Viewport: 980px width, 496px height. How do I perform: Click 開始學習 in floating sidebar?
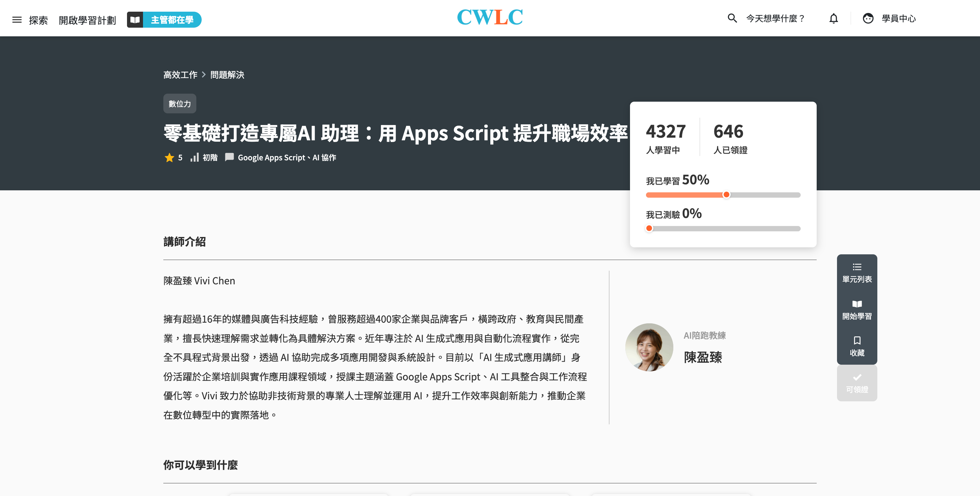(857, 310)
